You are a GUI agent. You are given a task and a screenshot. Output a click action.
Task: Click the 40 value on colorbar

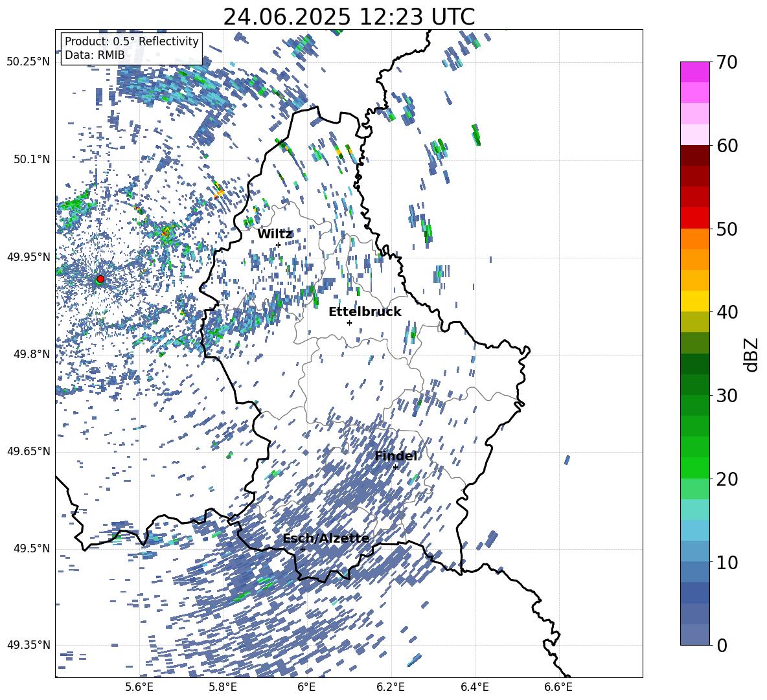727,312
